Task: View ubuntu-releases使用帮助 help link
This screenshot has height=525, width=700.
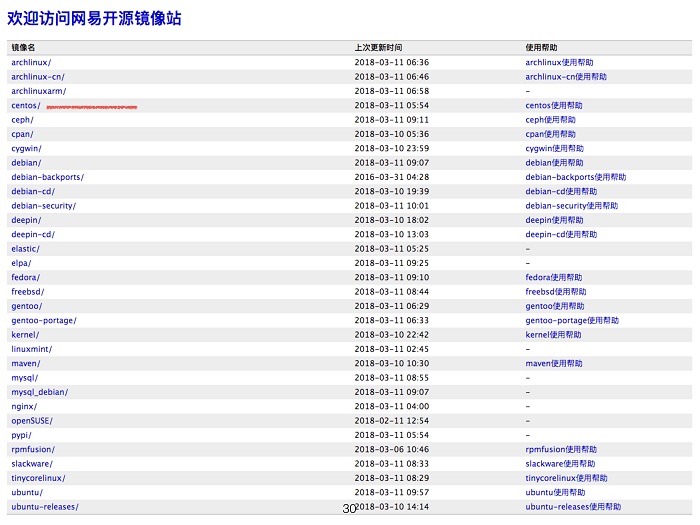Action: pyautogui.click(x=573, y=507)
